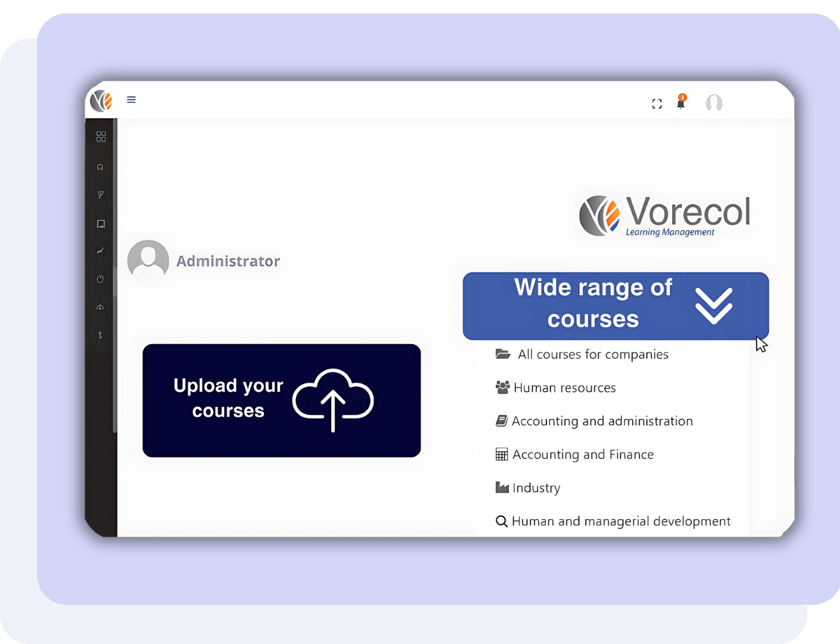840x644 pixels.
Task: Open the user avatar menu in header
Action: point(714,103)
